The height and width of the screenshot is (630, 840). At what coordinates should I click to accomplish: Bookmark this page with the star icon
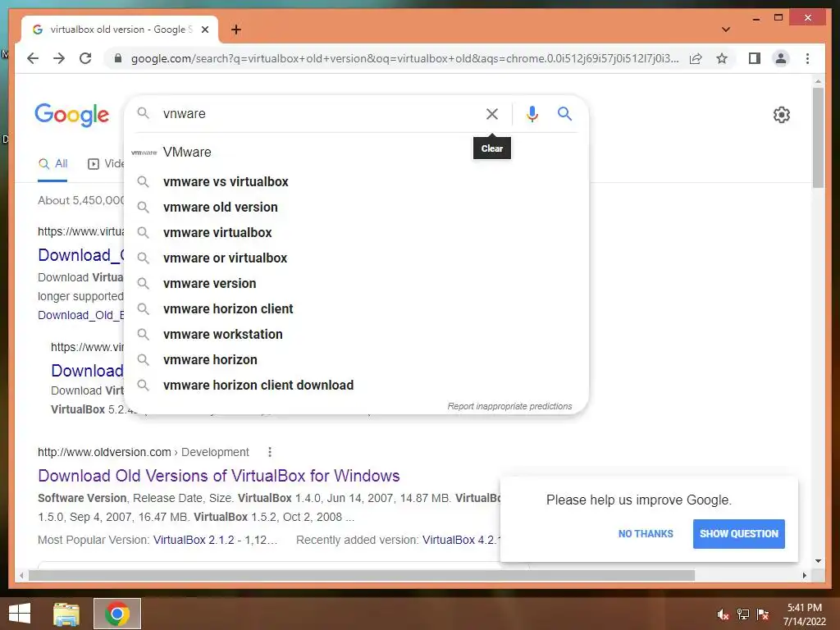[x=722, y=58]
